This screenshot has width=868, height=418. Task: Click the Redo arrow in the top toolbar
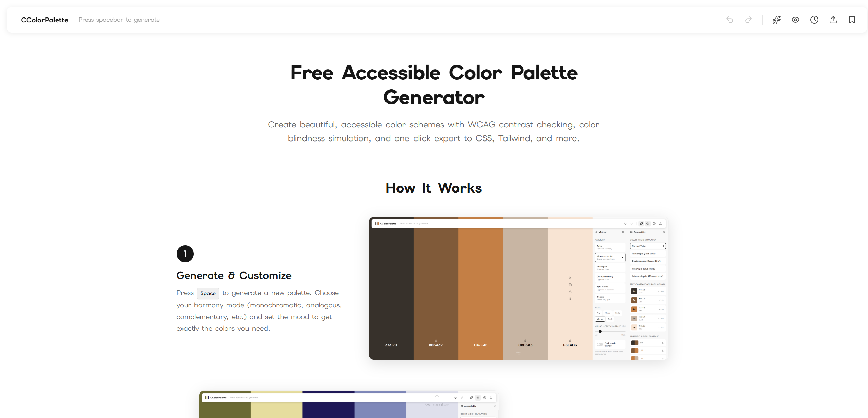pos(748,20)
